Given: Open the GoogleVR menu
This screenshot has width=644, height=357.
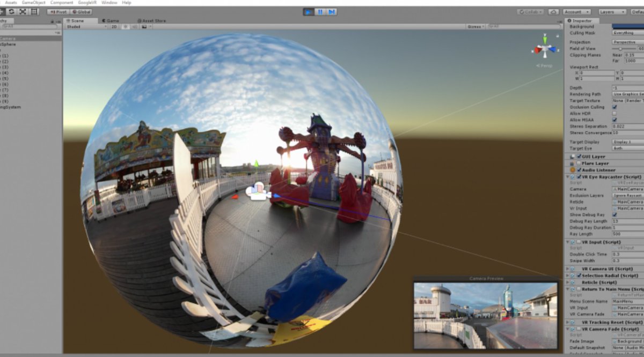Looking at the screenshot, I should (87, 3).
